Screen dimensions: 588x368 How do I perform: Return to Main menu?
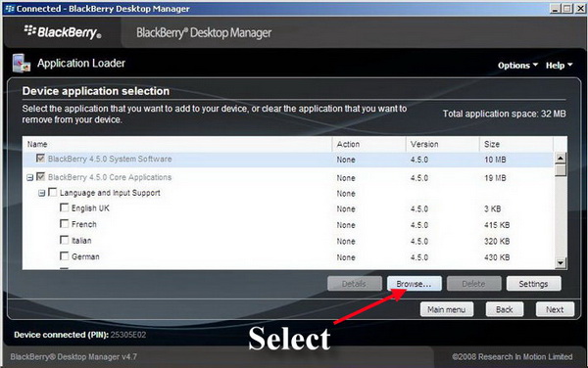point(447,309)
